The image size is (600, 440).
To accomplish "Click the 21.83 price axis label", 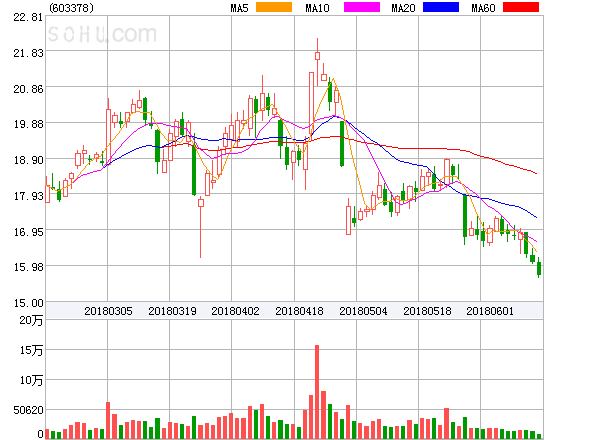I will [x=28, y=53].
